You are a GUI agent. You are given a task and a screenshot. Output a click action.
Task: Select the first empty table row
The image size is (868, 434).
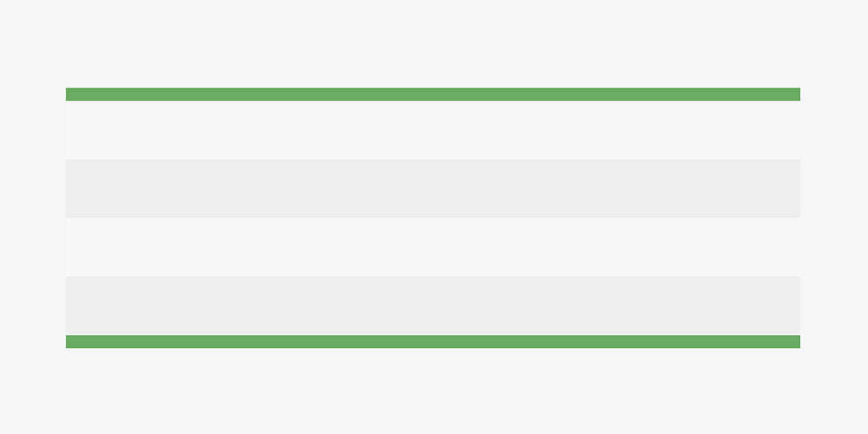click(433, 130)
